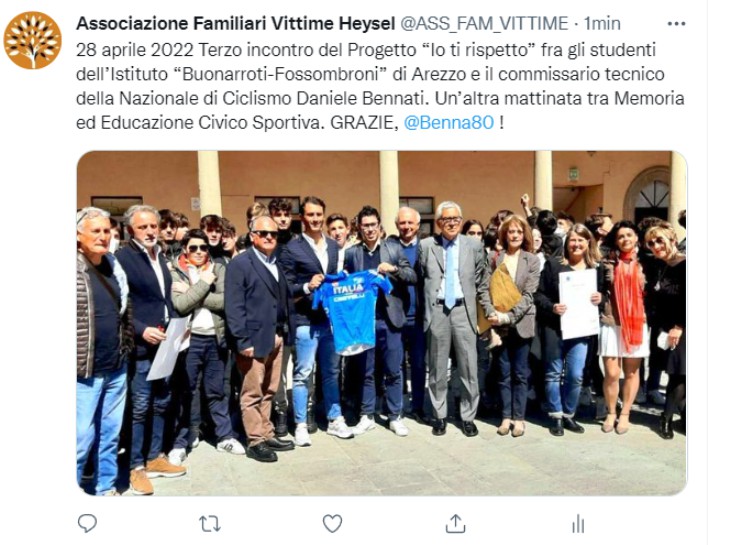Click the @ASS_FAM_VITTIME handle

tap(485, 23)
